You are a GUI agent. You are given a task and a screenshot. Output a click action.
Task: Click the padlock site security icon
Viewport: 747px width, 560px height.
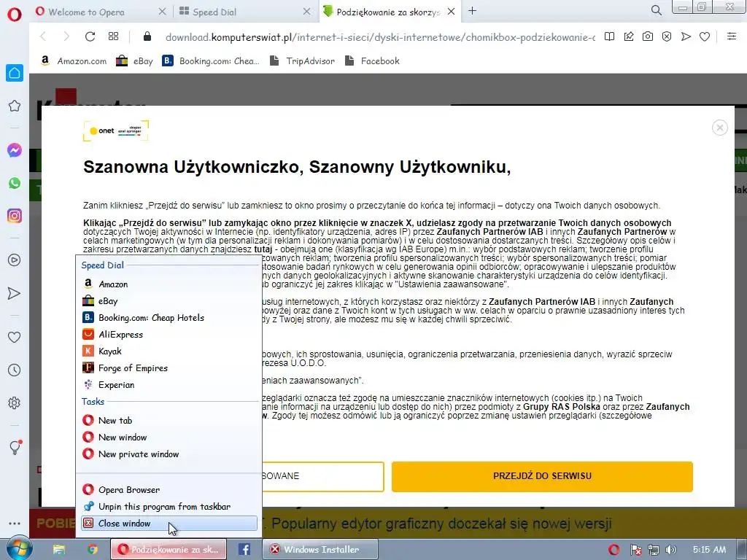[147, 36]
